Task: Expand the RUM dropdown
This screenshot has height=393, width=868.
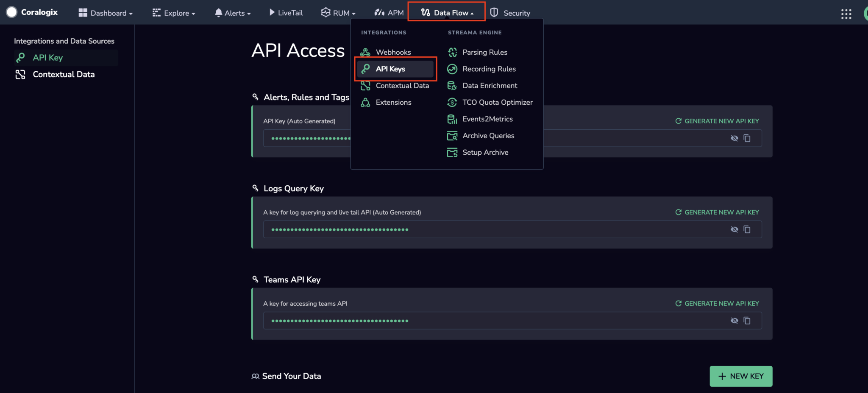Action: coord(338,13)
